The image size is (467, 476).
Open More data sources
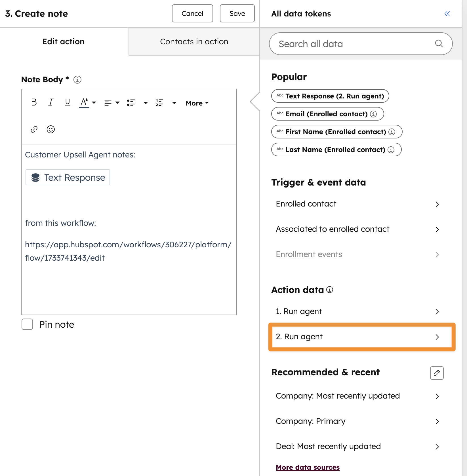coord(307,467)
